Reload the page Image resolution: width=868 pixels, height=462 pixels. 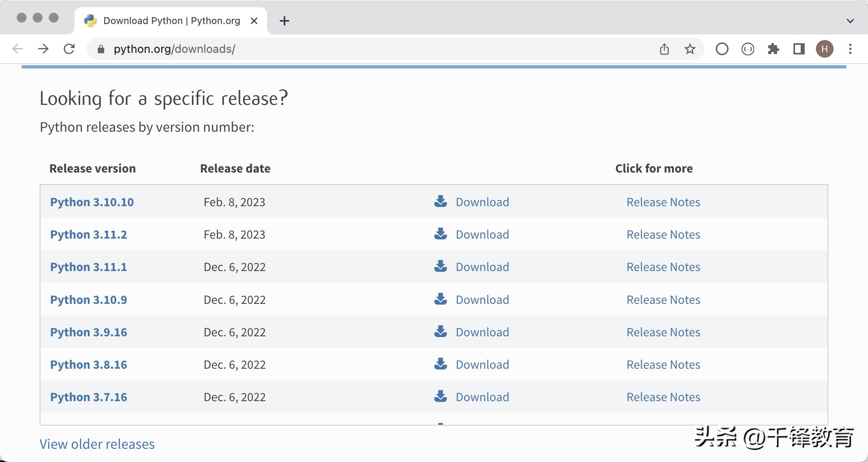point(69,49)
